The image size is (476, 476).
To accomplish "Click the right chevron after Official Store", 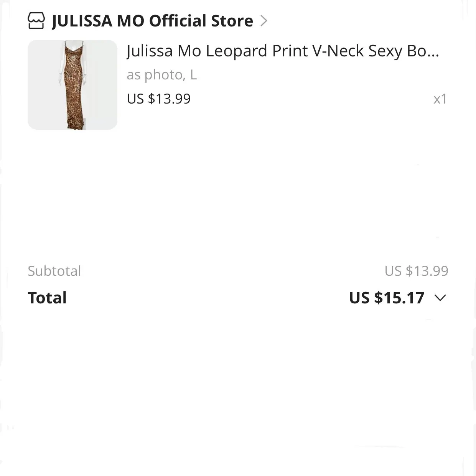I will pyautogui.click(x=264, y=21).
